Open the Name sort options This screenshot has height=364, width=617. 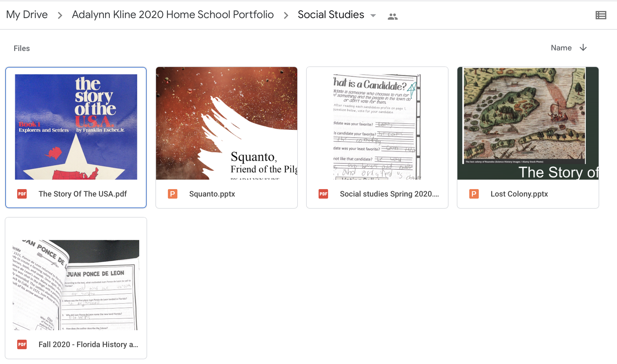(561, 48)
